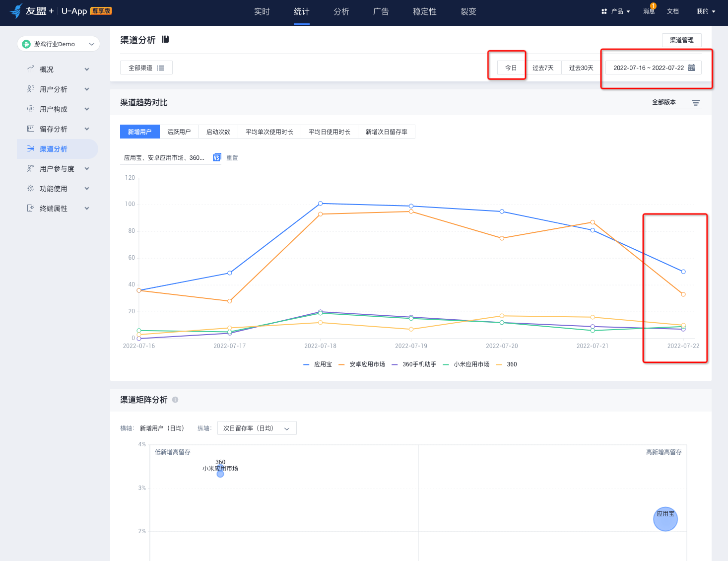Click the 用户参与度 sidebar icon
The image size is (728, 561).
(x=31, y=169)
